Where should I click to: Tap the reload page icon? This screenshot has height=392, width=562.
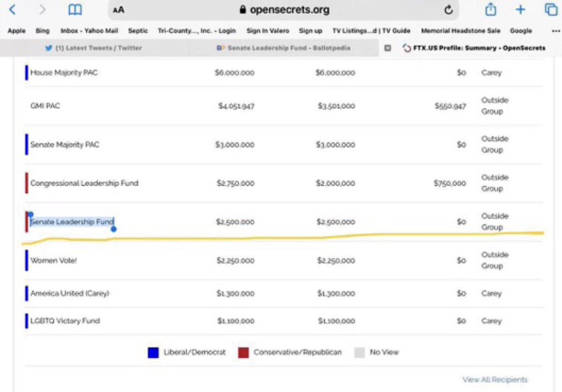448,10
